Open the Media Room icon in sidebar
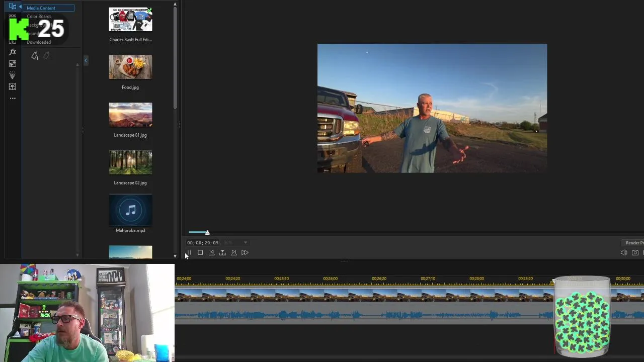 tap(13, 6)
